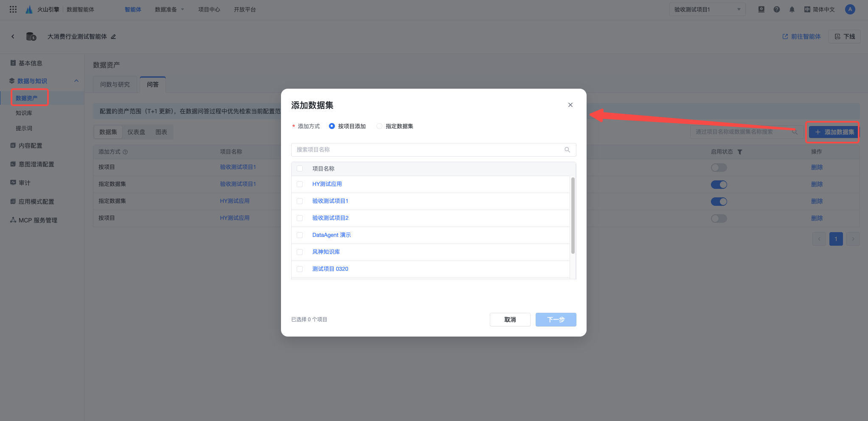
Task: Click the 意图澄清配置 sidebar icon
Action: [x=13, y=164]
